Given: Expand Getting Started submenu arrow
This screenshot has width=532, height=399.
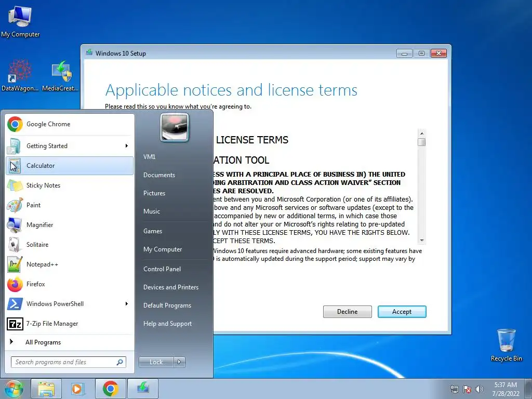Looking at the screenshot, I should pos(127,146).
